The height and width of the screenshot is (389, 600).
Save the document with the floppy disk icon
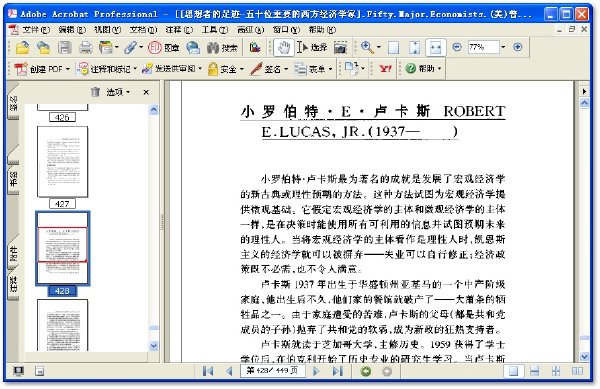(64, 47)
